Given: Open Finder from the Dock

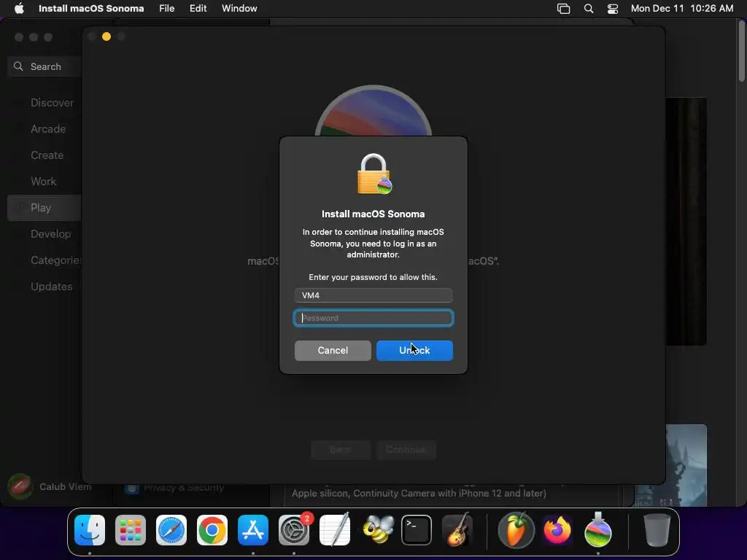Looking at the screenshot, I should click(x=90, y=530).
